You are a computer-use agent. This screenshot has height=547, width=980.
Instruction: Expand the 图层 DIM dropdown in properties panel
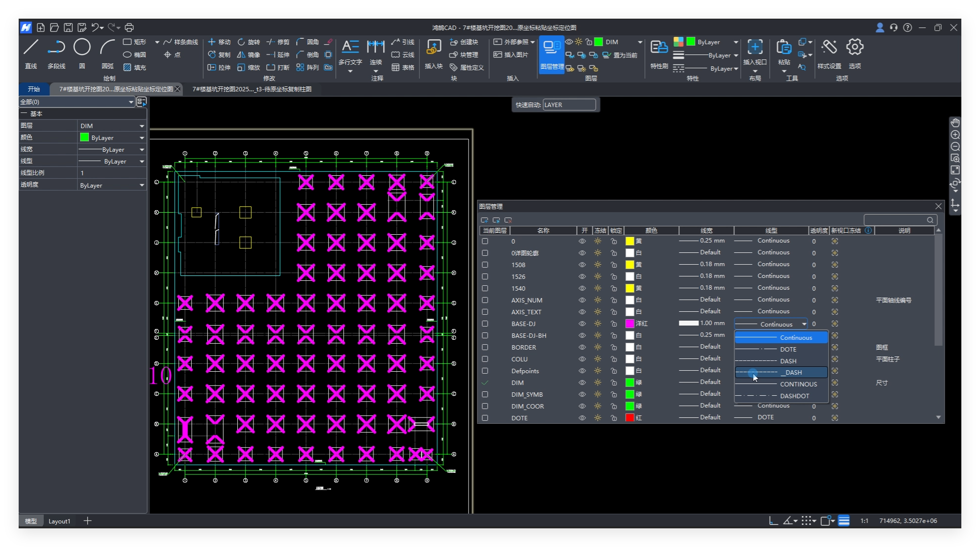[x=141, y=126]
